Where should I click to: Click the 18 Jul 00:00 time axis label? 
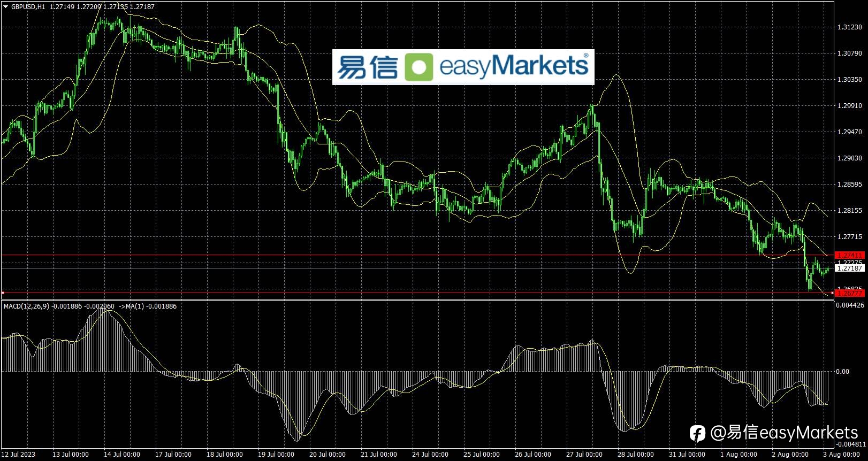point(225,455)
